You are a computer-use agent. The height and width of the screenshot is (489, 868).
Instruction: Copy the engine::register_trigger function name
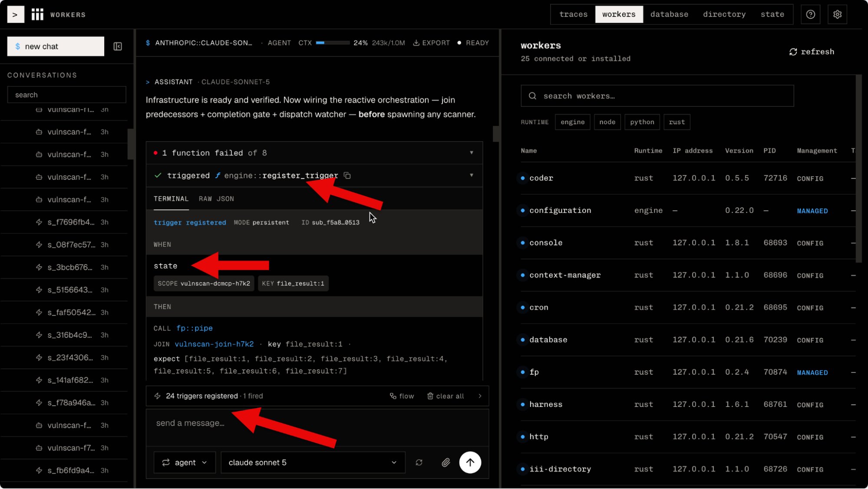pyautogui.click(x=347, y=175)
